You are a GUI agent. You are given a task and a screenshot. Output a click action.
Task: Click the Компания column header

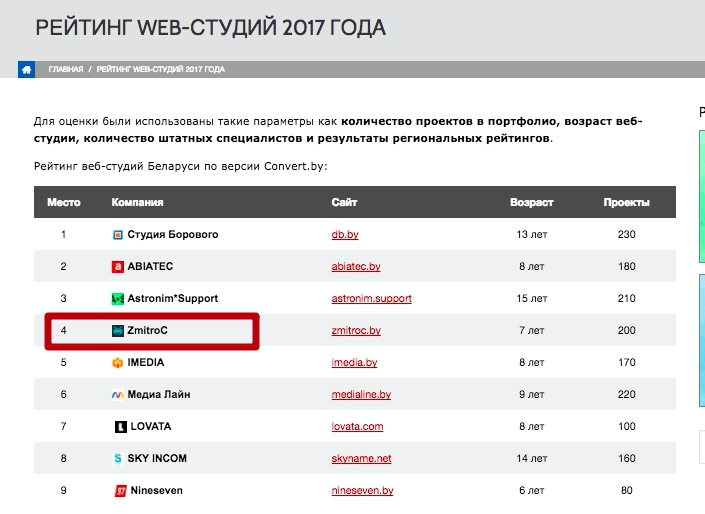click(137, 202)
